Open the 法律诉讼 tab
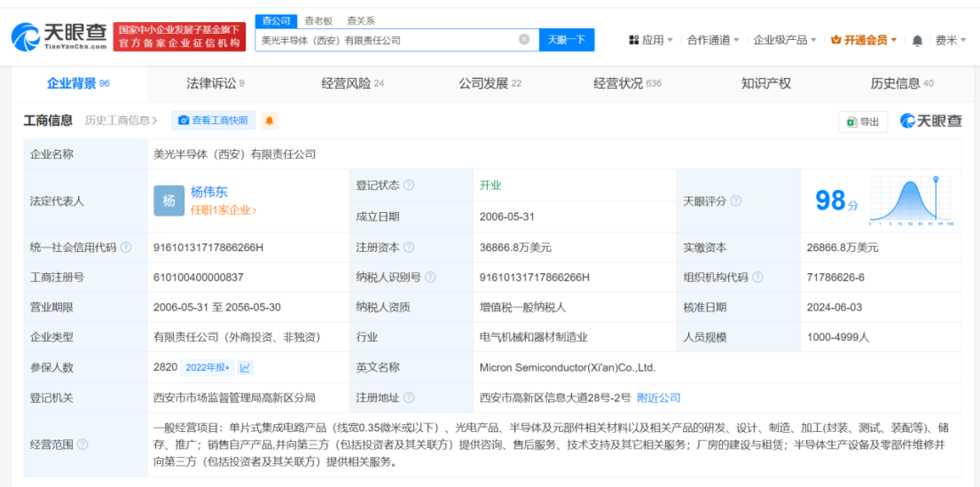The height and width of the screenshot is (487, 980). tap(215, 83)
